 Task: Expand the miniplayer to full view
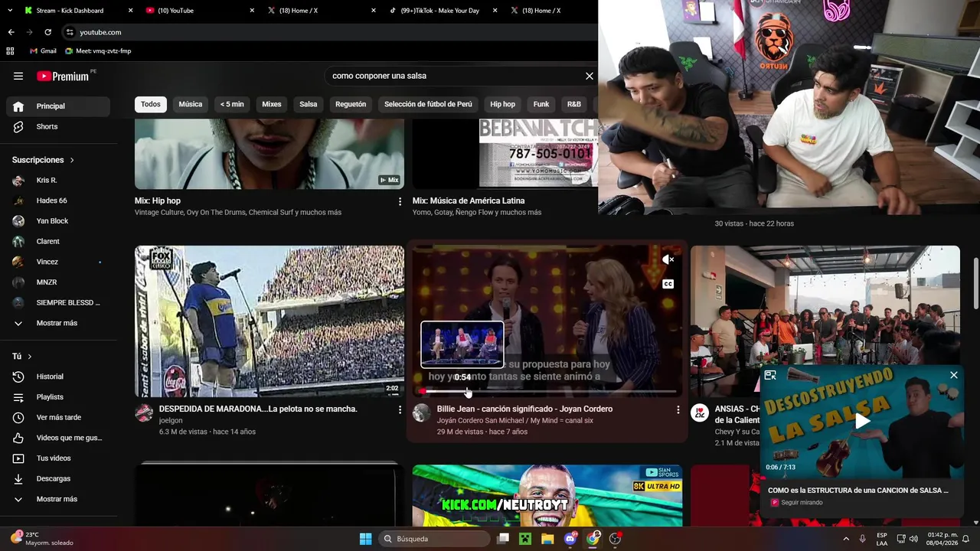(770, 375)
